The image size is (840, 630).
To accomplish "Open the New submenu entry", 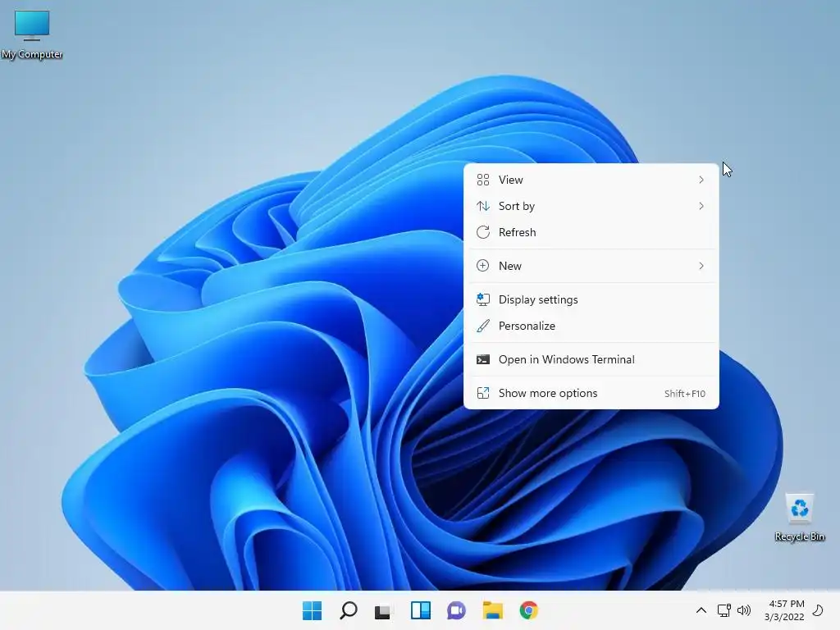I will 591,267.
